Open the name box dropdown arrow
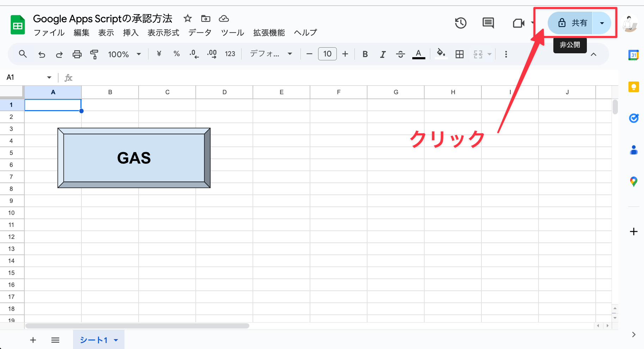 (49, 78)
